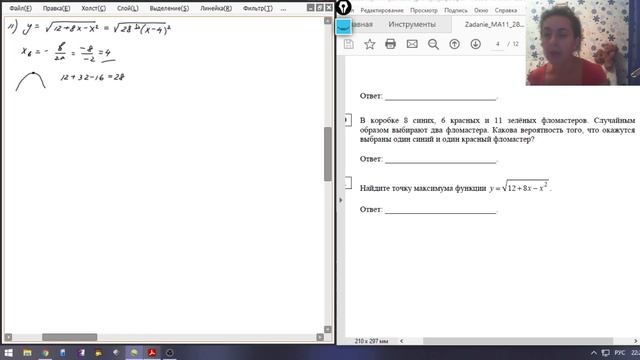The image size is (640, 360).
Task: Go to previous page with up arrow
Action: tap(454, 44)
